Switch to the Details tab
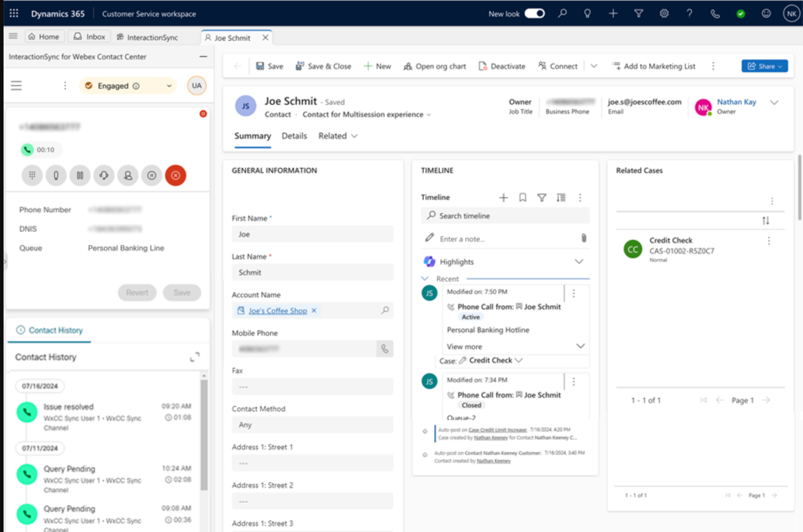This screenshot has width=803, height=532. pos(294,136)
